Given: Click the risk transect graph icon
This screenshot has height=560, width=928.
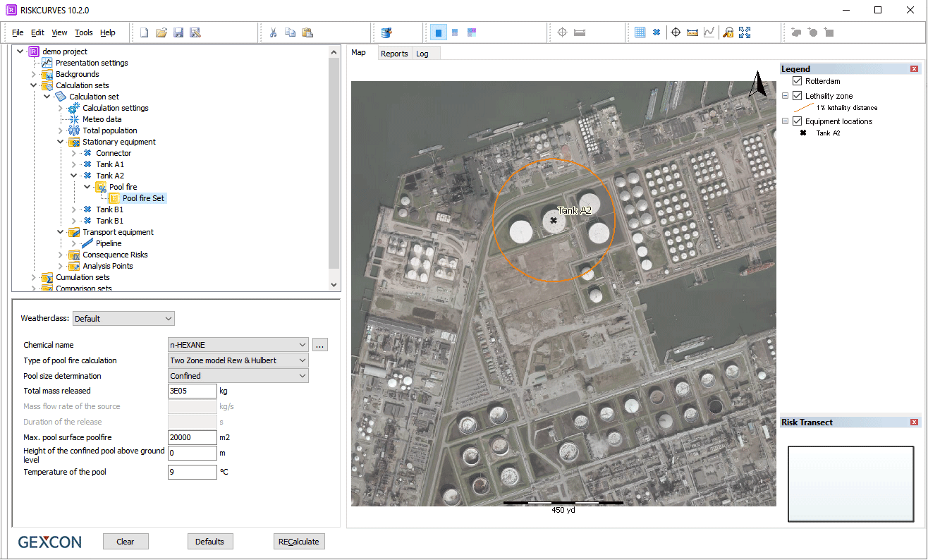Looking at the screenshot, I should 709,32.
